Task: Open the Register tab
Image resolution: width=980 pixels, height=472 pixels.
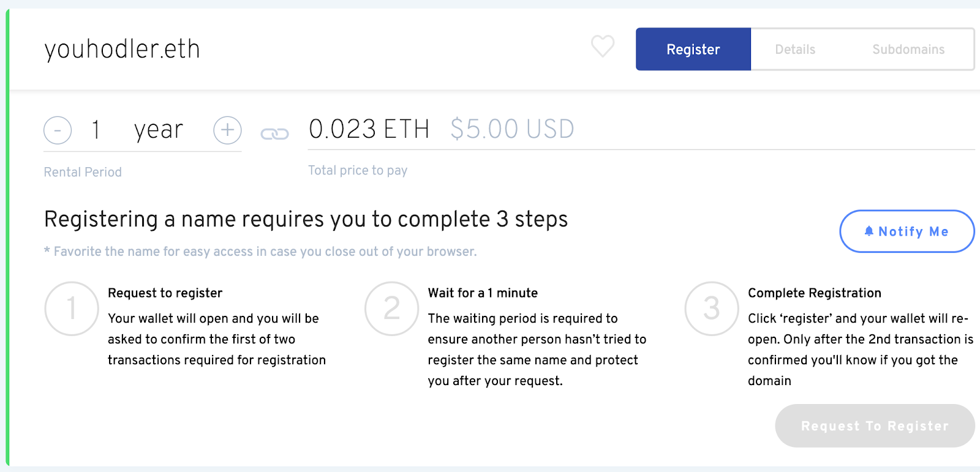Action: 693,49
